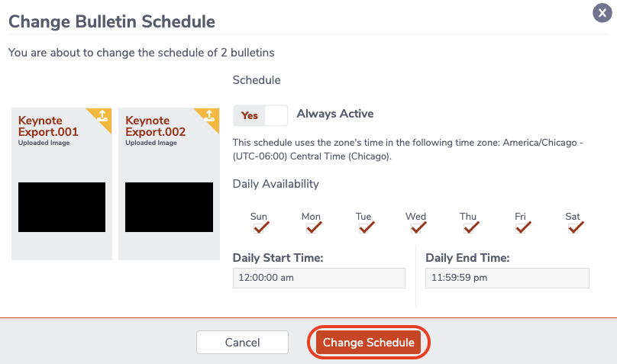
Task: Click the black preview of Keynote Export.002
Action: click(x=170, y=207)
